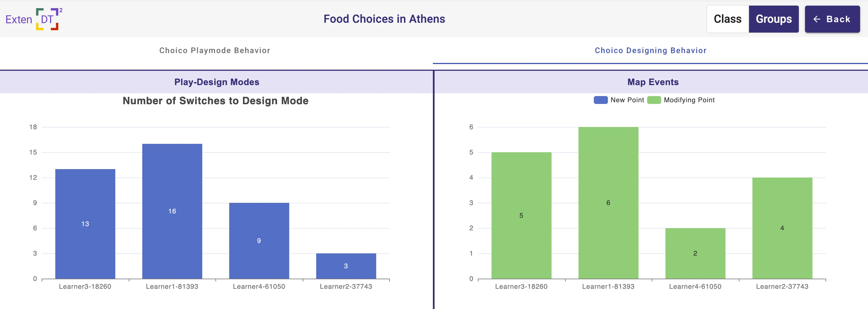
Task: Click the green Learner1-81393 bar with value 6
Action: (x=608, y=203)
